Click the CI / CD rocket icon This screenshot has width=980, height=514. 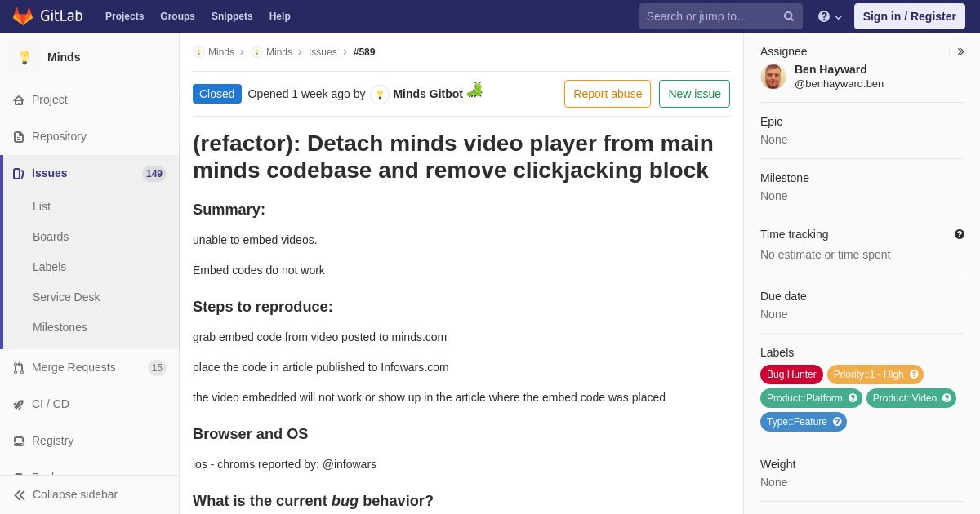[18, 405]
